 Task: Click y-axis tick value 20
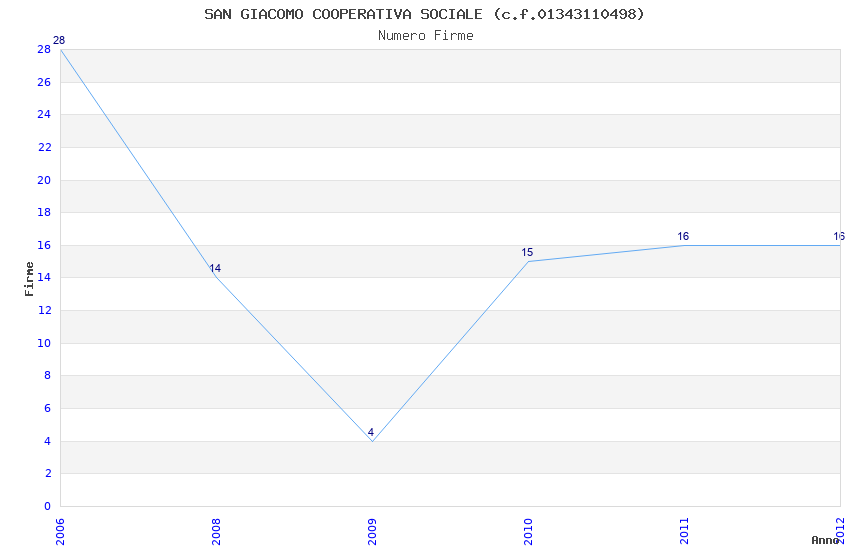pos(44,180)
